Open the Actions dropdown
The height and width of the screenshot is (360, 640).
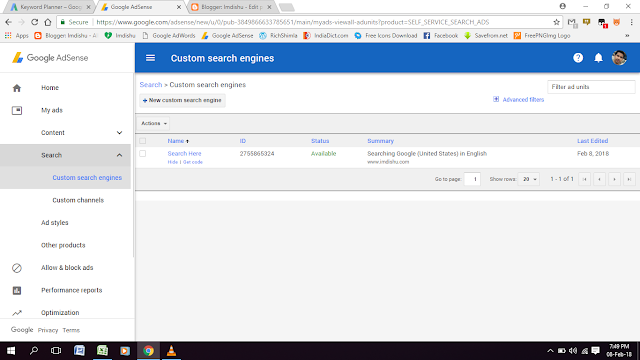pyautogui.click(x=154, y=123)
